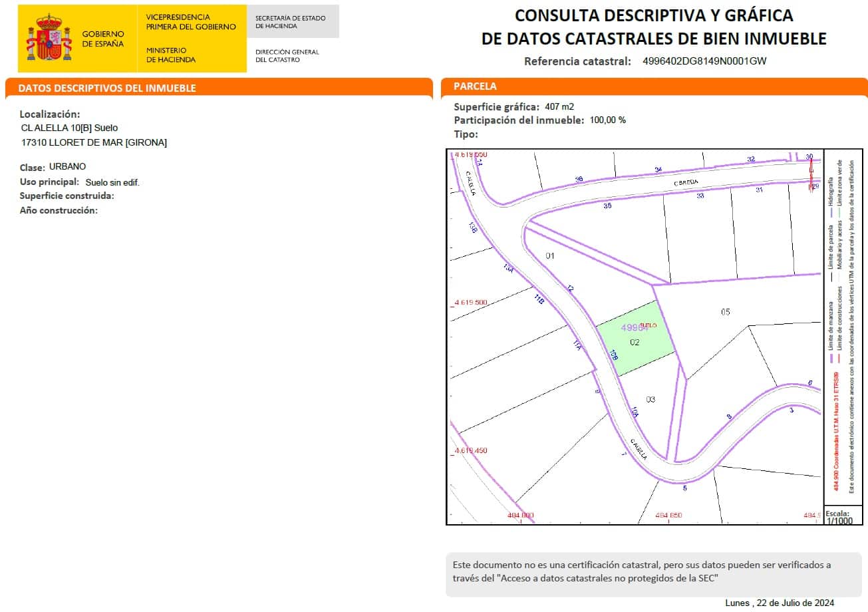The image size is (868, 612).
Task: Expand the DATOS DESCRIPTIVOS DEL INMUEBLE section
Action: (106, 87)
